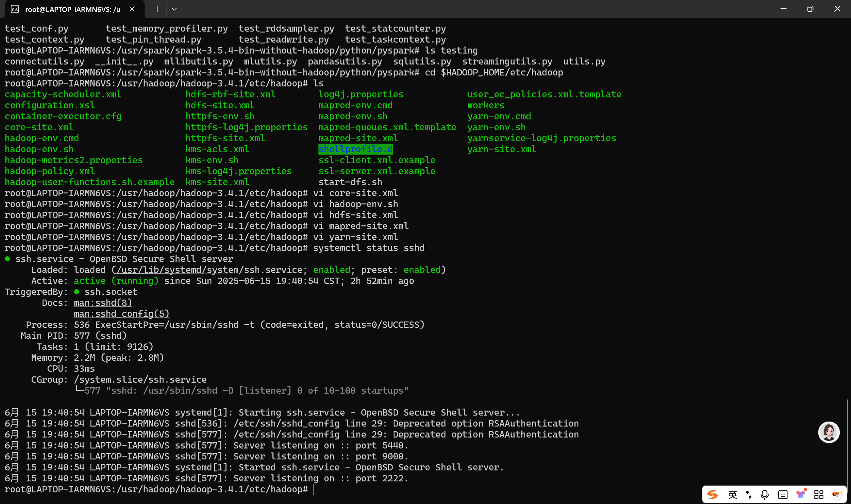The height and width of the screenshot is (504, 851).
Task: Open the IME soft keyboard
Action: [x=783, y=494]
